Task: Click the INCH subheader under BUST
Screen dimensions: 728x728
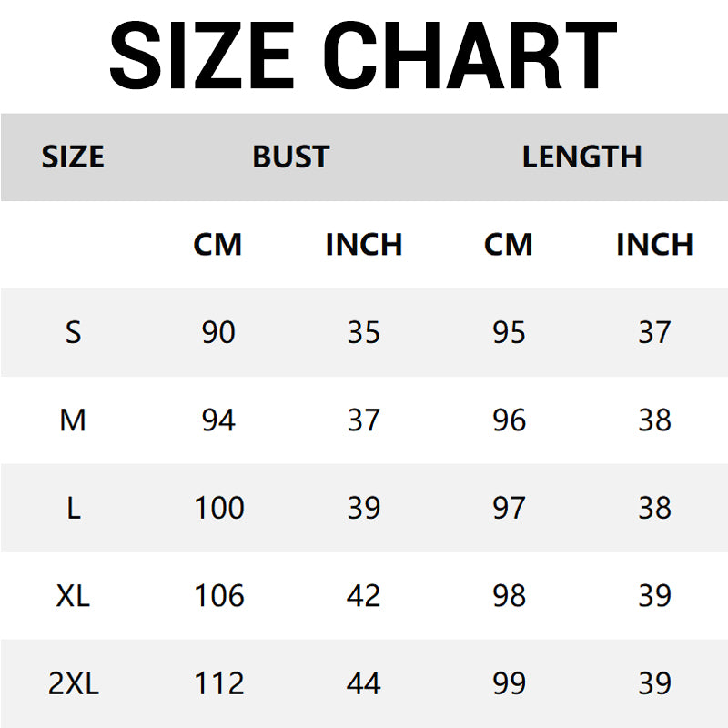Action: click(x=363, y=245)
